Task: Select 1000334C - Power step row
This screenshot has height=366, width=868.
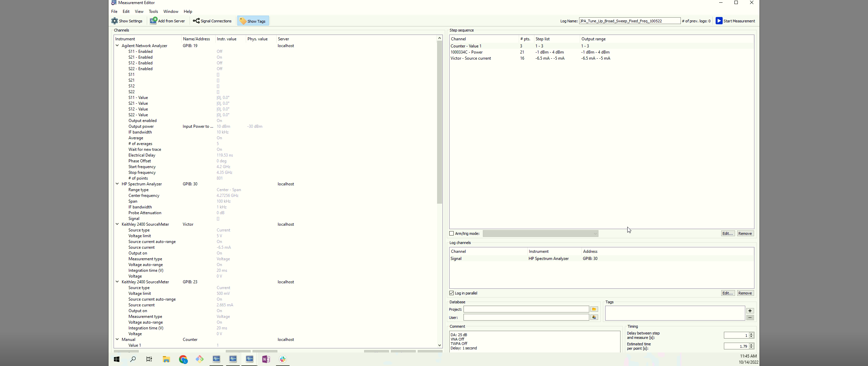Action: pyautogui.click(x=601, y=52)
